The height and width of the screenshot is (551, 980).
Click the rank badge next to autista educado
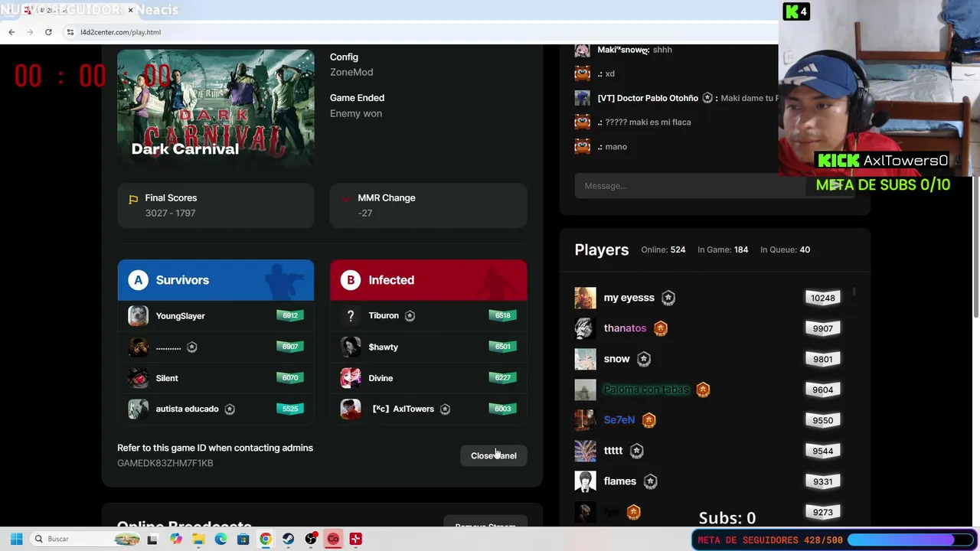(230, 409)
